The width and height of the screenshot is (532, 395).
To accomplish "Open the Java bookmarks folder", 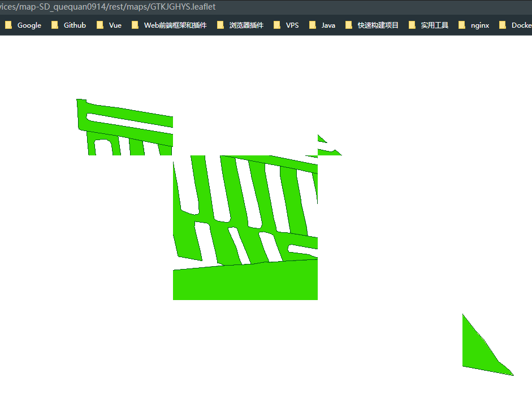I will (322, 25).
